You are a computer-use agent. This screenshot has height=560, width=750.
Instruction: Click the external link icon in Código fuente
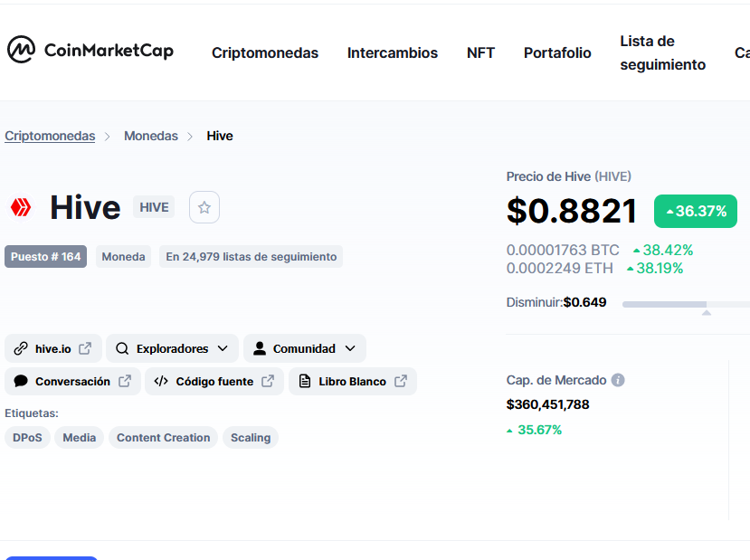[x=268, y=381]
